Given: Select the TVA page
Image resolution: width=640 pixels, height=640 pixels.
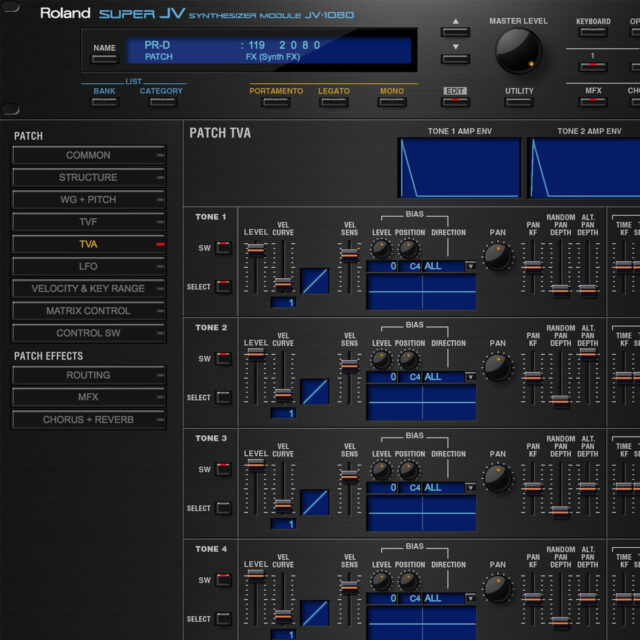Looking at the screenshot, I should [x=89, y=244].
